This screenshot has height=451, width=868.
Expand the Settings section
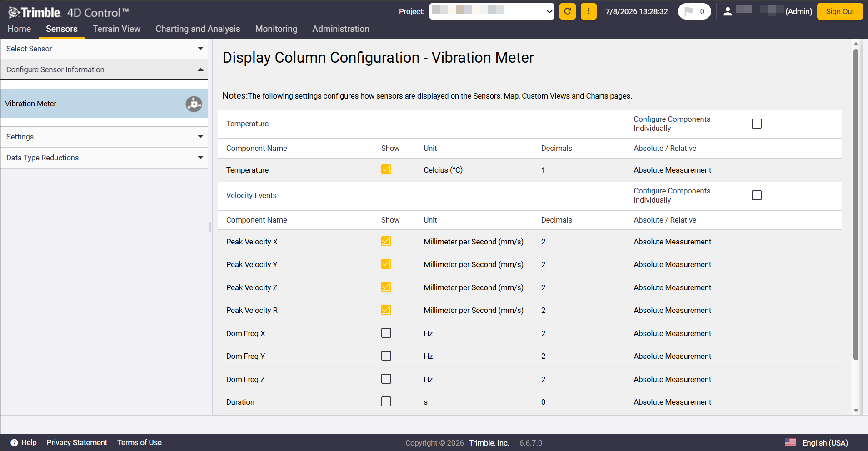tap(104, 137)
